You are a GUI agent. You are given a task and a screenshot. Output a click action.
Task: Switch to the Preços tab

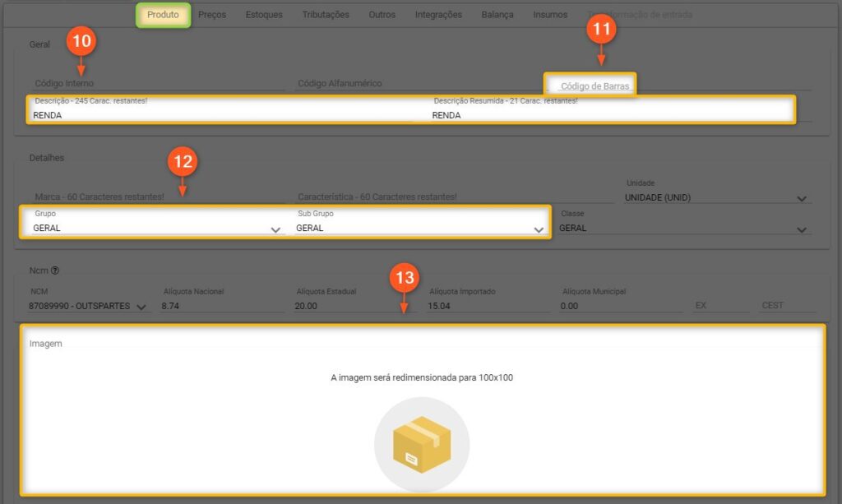click(212, 15)
